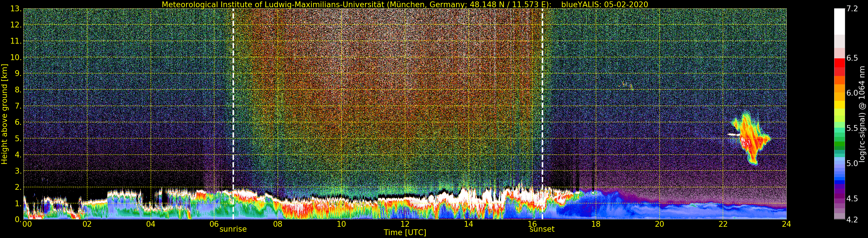Click the '06' time axis tick label
868x238 pixels.
point(214,224)
